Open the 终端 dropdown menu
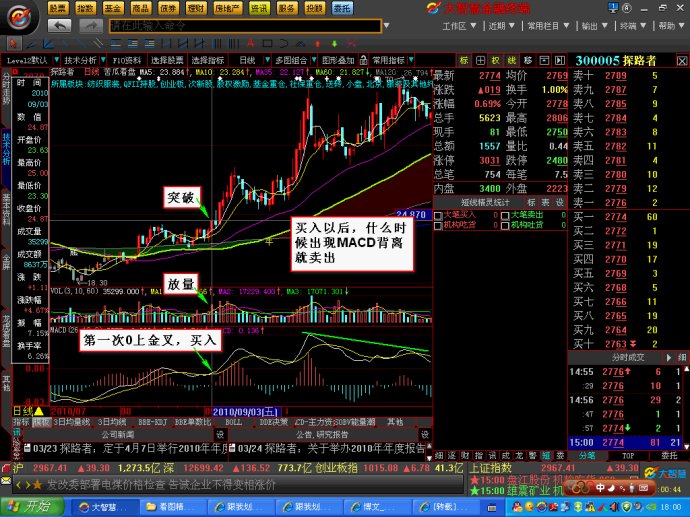The image size is (690, 517). 633,26
